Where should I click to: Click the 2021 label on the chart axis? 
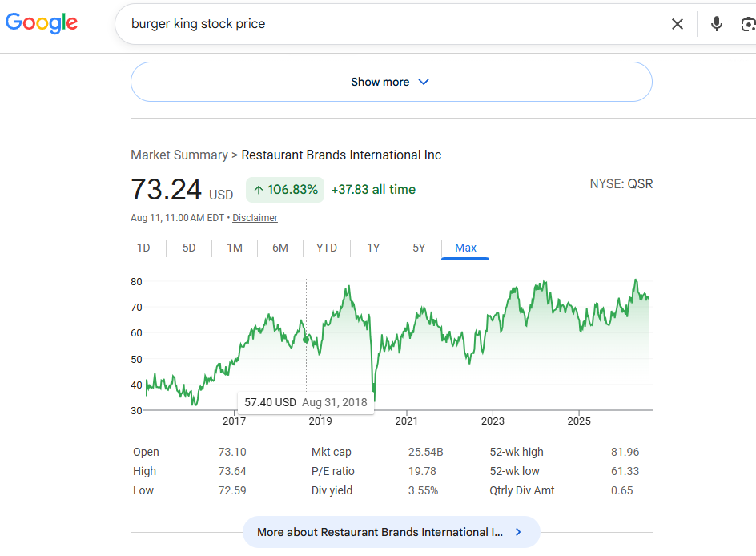point(407,421)
